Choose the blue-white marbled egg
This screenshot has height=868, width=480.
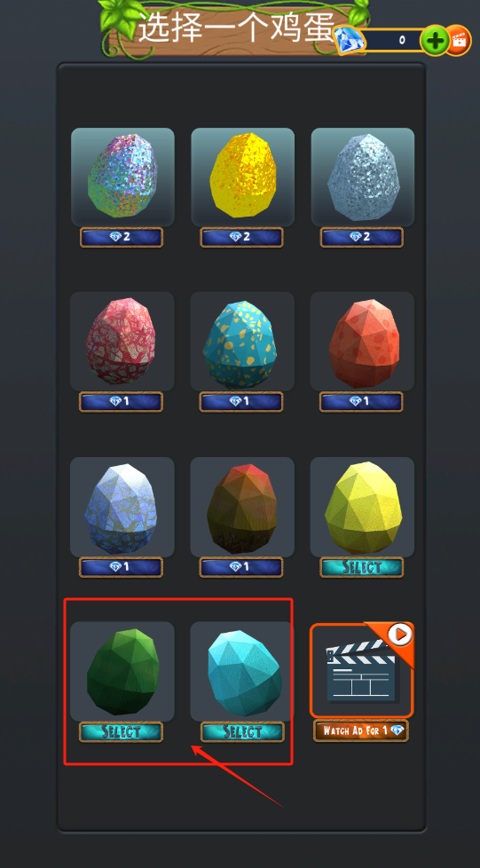[x=122, y=507]
